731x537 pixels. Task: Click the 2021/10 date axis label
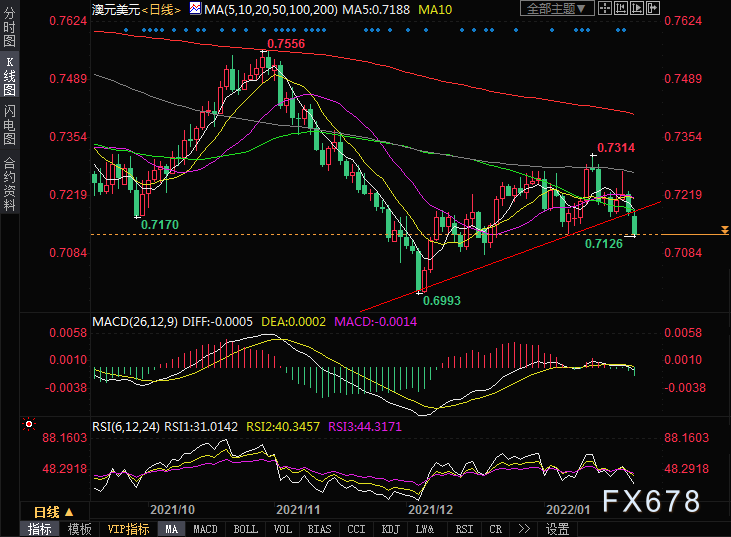(172, 509)
